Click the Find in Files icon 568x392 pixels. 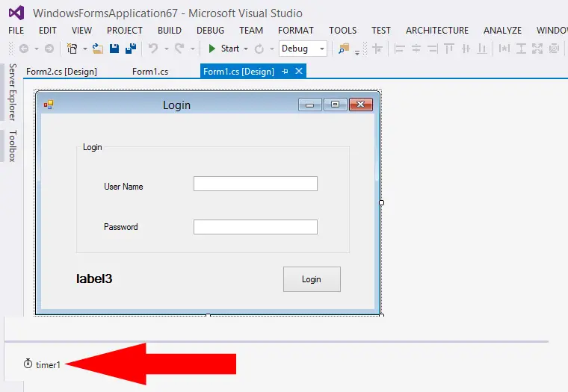343,49
